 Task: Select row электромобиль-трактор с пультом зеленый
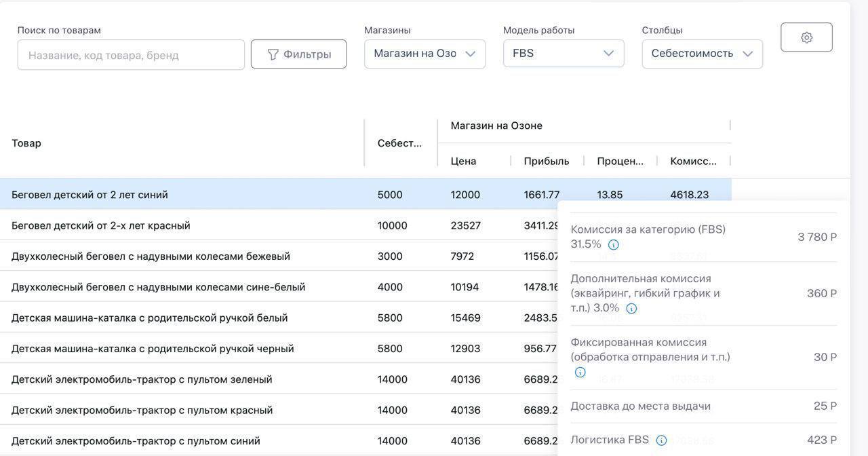tap(279, 379)
